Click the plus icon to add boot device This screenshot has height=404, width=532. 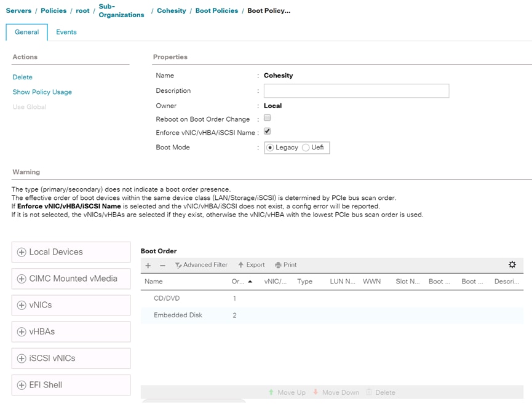[x=148, y=265]
